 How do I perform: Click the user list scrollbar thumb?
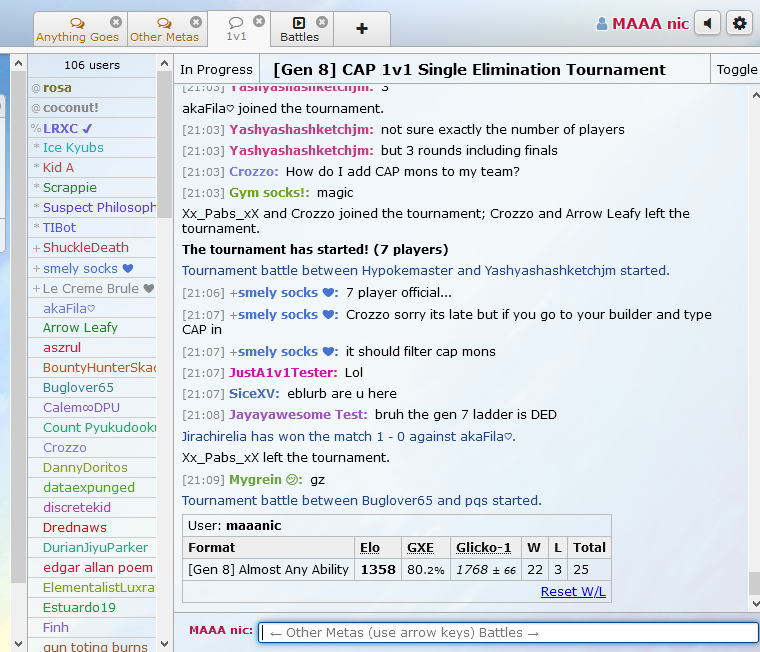(x=164, y=144)
